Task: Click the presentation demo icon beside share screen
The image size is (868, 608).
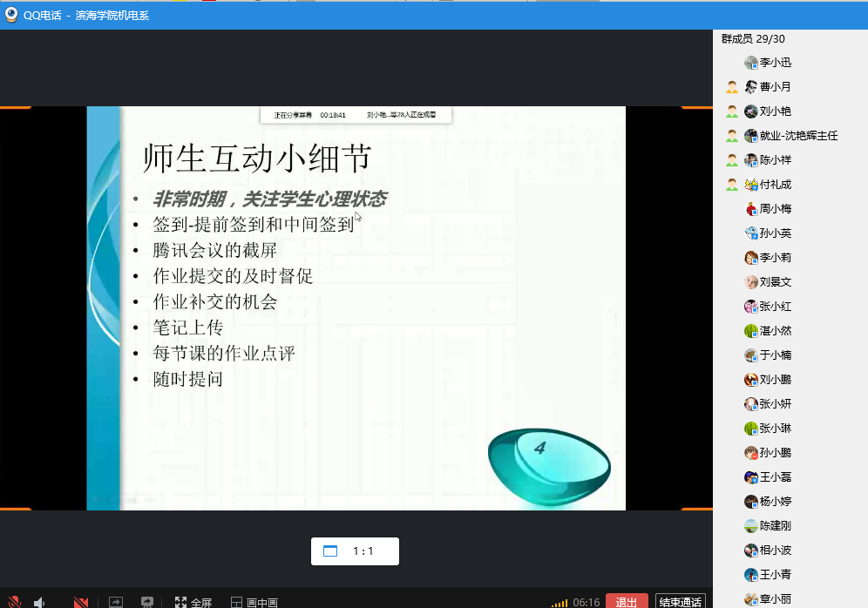Action: tap(147, 602)
